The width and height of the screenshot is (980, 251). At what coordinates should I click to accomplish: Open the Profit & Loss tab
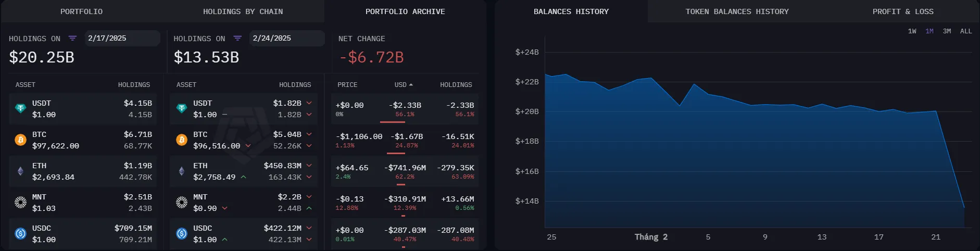pyautogui.click(x=903, y=11)
